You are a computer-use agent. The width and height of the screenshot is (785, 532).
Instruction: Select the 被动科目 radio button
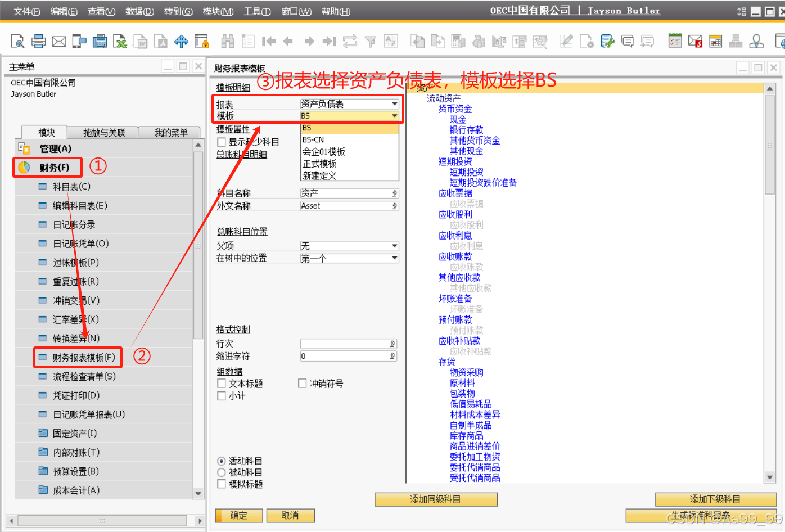pyautogui.click(x=222, y=472)
